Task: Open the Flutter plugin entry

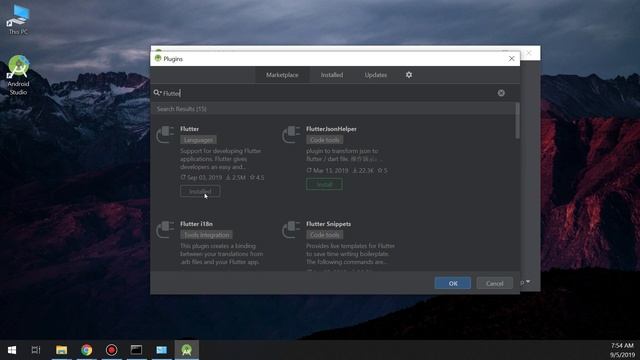Action: [189, 129]
